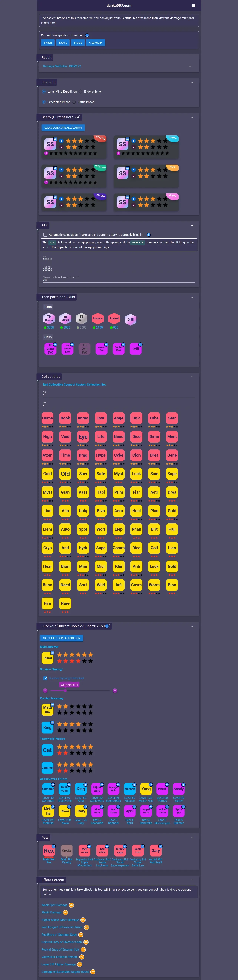Click the Eye collectible tile
The width and height of the screenshot is (238, 980).
[83, 437]
